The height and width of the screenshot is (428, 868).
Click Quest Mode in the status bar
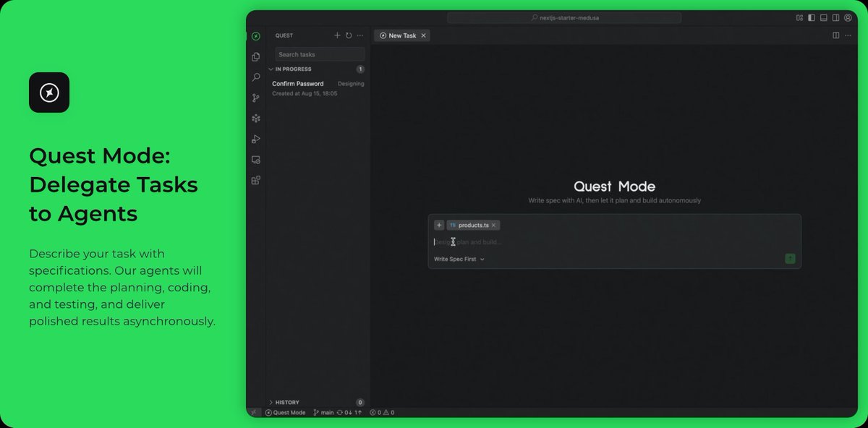tap(285, 412)
